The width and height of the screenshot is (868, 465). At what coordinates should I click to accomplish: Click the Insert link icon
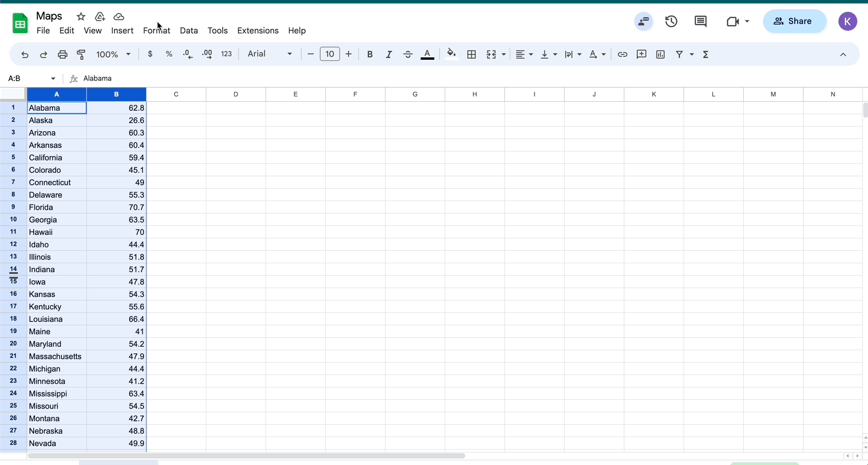[x=622, y=54]
